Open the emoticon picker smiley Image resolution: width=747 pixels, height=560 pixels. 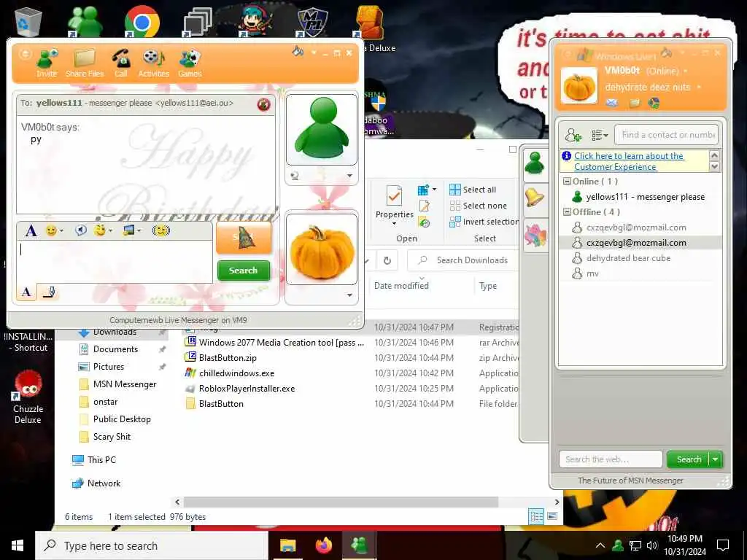[51, 231]
